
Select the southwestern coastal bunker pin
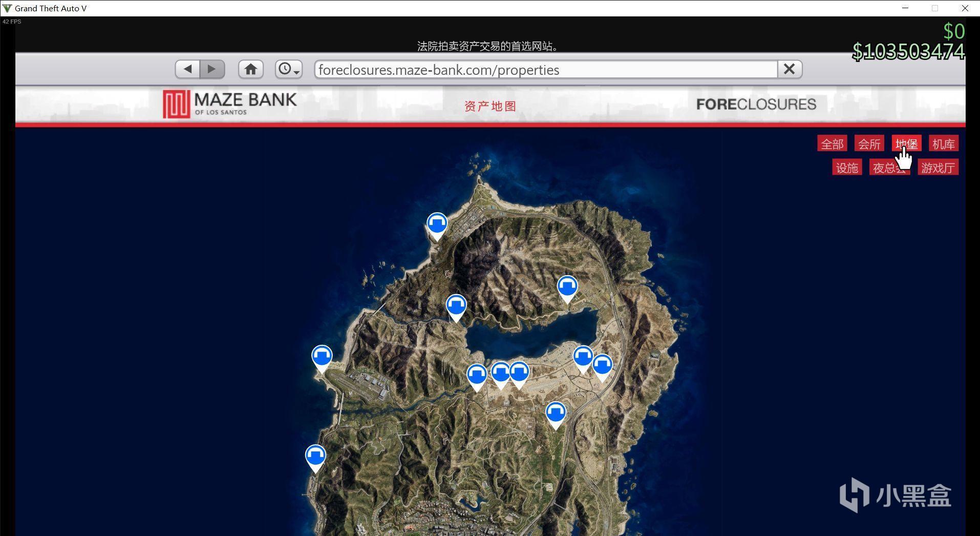point(315,458)
